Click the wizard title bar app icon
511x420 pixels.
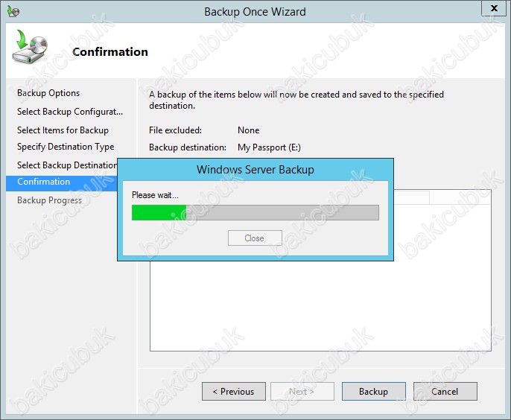pos(13,11)
